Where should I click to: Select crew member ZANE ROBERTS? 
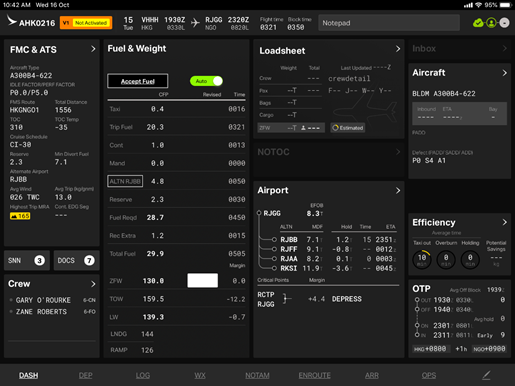(41, 312)
